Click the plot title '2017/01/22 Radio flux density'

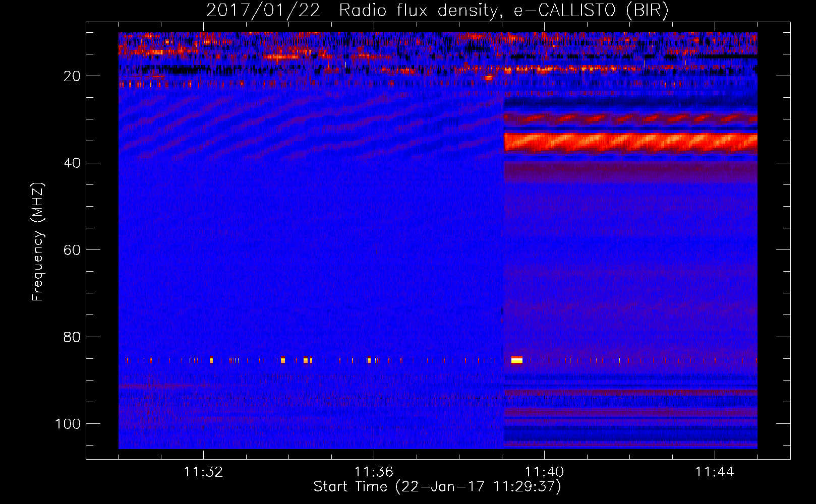[437, 10]
